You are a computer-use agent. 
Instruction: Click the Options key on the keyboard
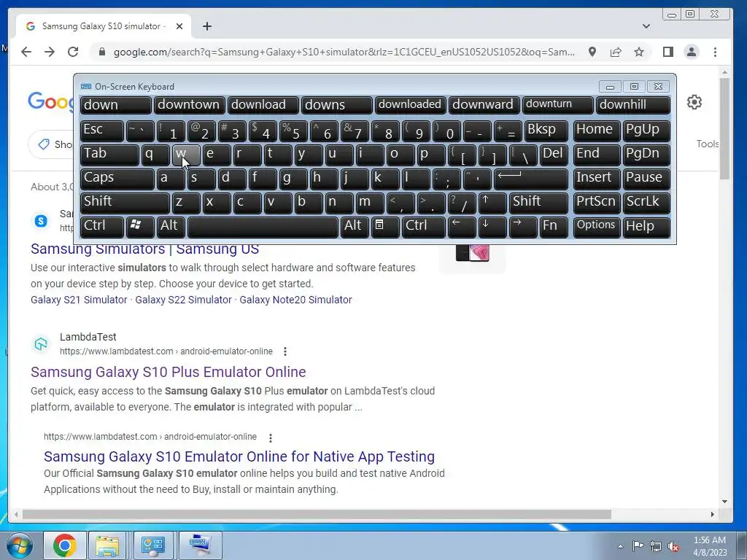coord(597,226)
